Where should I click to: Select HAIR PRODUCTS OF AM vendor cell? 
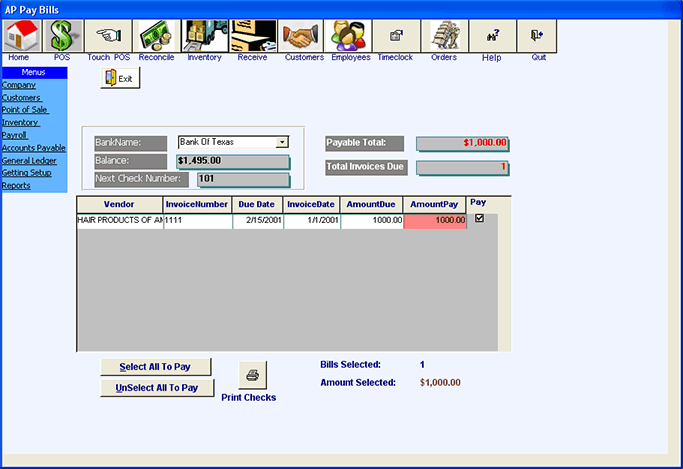pos(120,221)
